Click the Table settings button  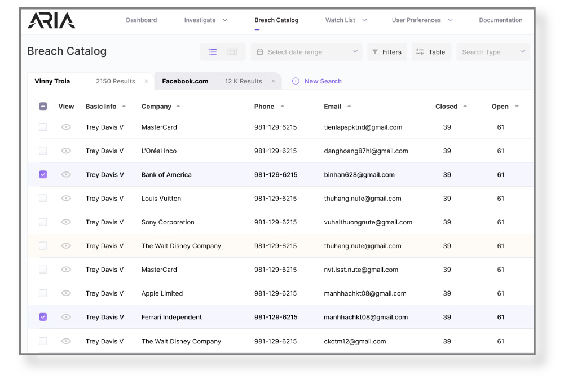click(431, 52)
